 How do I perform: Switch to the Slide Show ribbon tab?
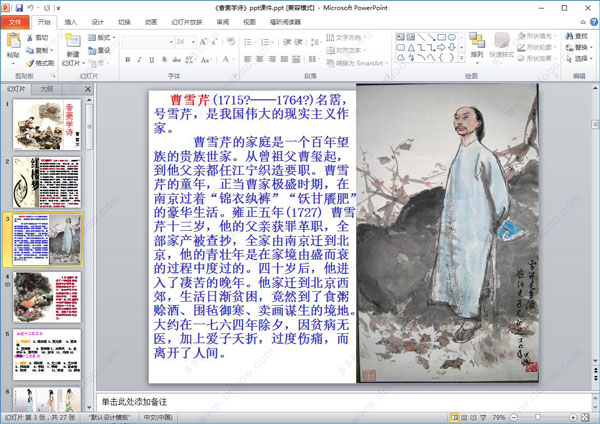point(187,22)
